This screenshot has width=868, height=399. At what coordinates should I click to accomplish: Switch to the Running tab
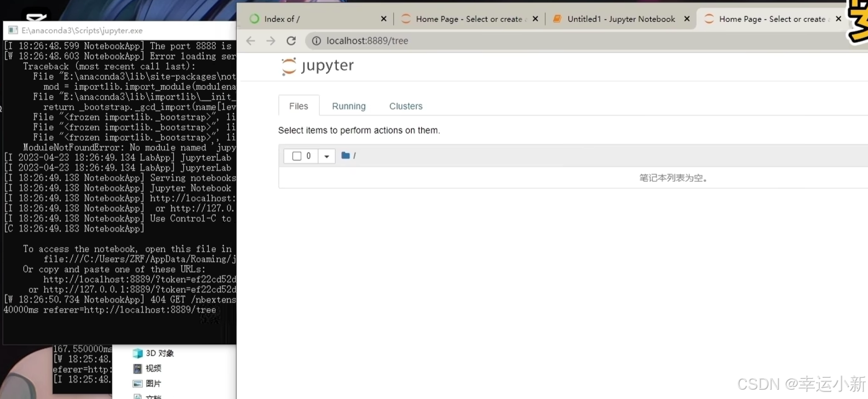coord(349,106)
